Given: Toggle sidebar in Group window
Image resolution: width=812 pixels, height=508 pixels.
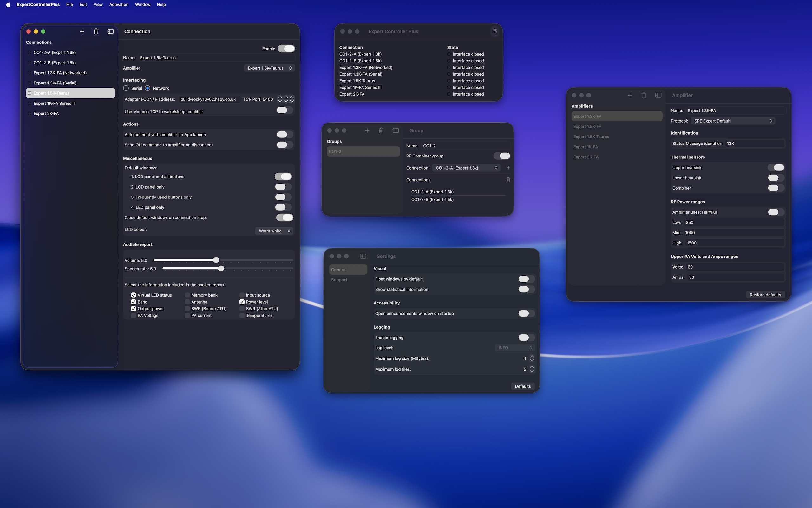Looking at the screenshot, I should pos(396,130).
